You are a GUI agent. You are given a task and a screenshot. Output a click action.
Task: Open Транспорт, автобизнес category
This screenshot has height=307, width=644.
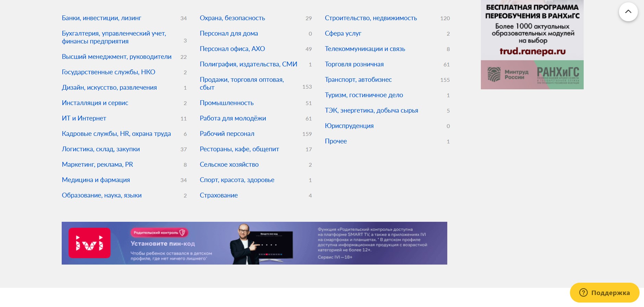(x=358, y=80)
